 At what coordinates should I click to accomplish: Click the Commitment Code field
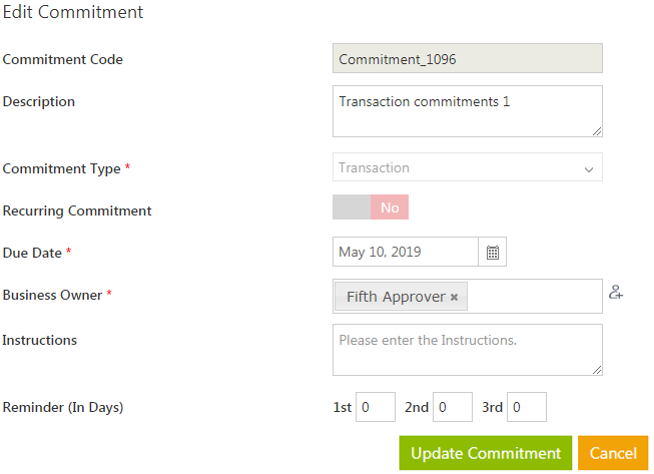(467, 59)
